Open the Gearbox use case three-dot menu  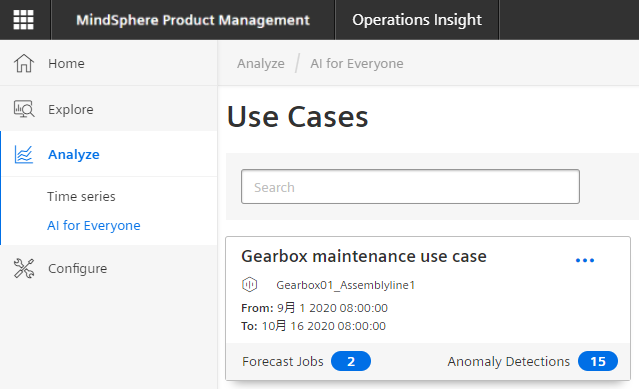coord(585,260)
